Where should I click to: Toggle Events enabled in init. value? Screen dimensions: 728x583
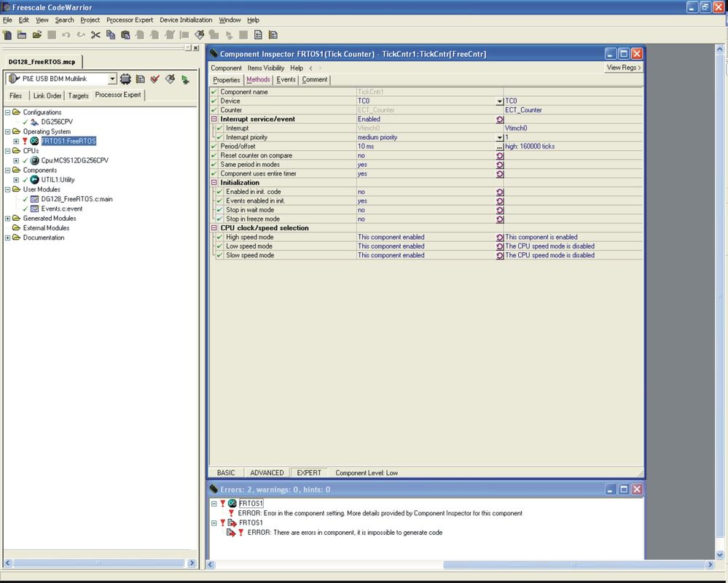[500, 201]
